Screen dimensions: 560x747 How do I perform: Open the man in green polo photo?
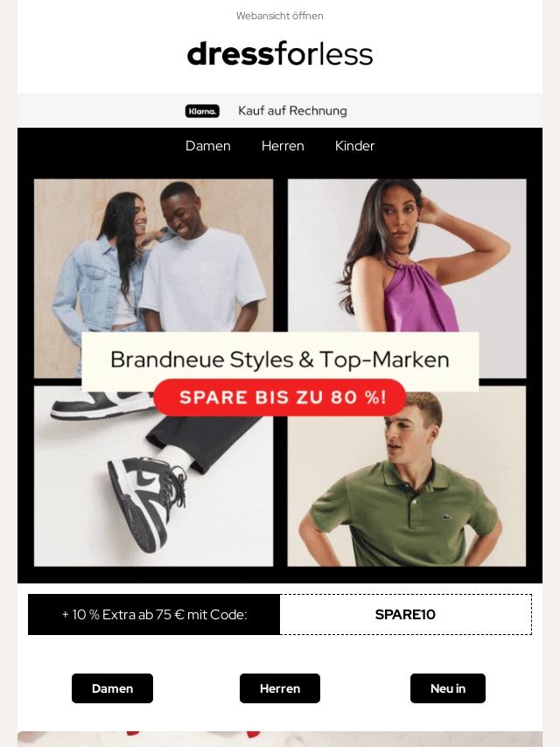tap(407, 491)
